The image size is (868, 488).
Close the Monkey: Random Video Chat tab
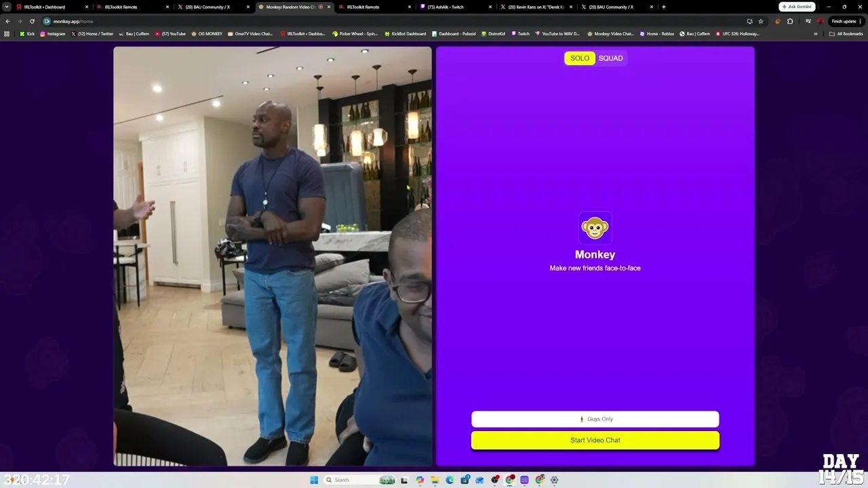(x=329, y=7)
